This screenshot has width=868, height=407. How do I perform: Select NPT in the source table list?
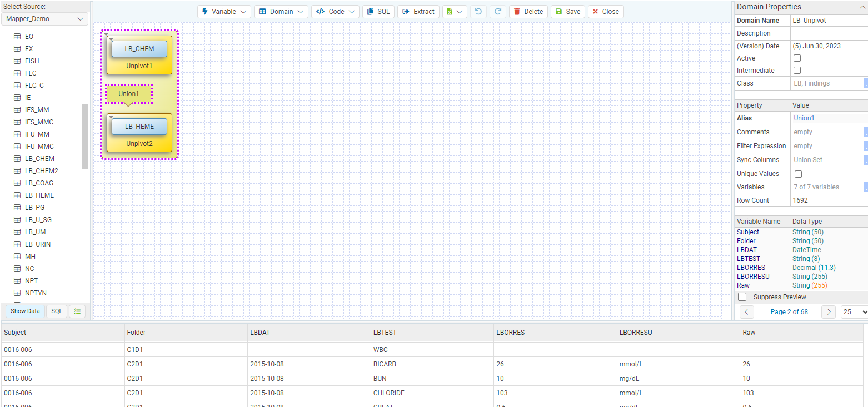pyautogui.click(x=31, y=281)
